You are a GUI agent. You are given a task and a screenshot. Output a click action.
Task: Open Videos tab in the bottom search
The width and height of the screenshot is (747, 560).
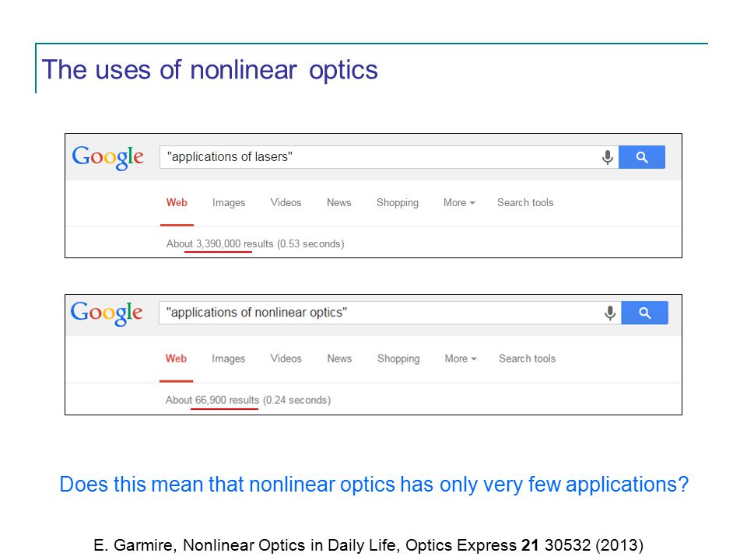pos(286,359)
